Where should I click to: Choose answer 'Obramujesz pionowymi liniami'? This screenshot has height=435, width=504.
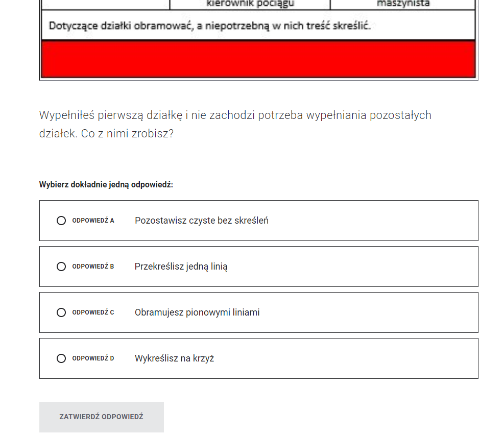(x=198, y=312)
